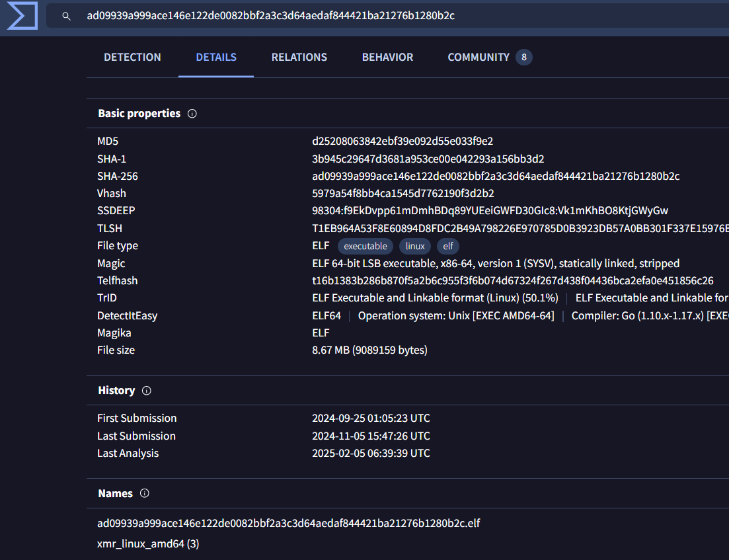Click the 'Names' section heading

point(115,493)
